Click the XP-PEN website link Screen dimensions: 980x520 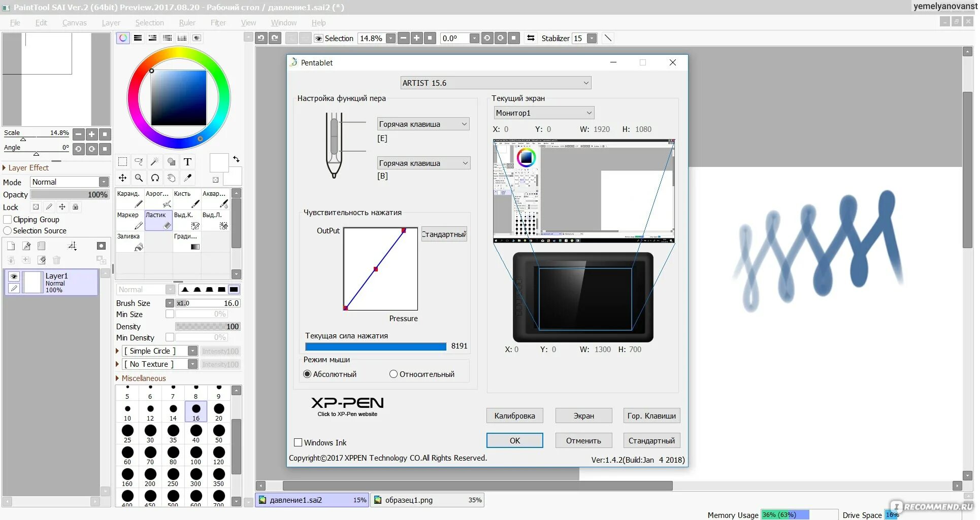tap(347, 406)
